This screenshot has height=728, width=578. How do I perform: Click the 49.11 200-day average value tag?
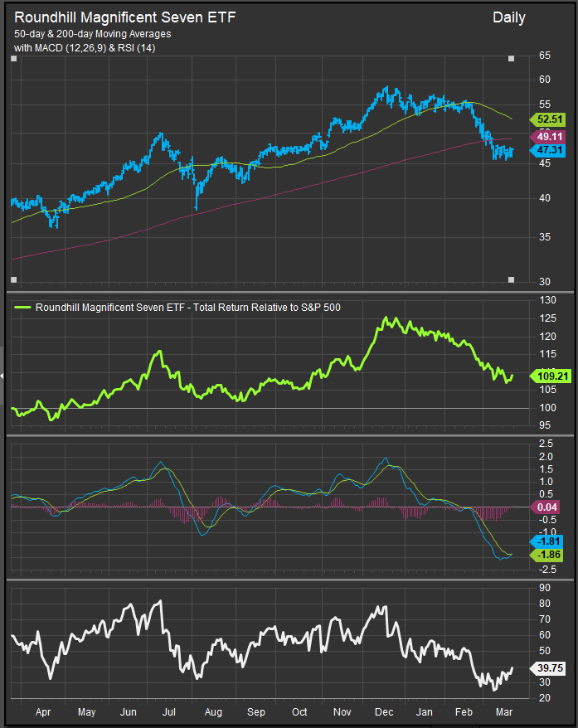click(548, 137)
